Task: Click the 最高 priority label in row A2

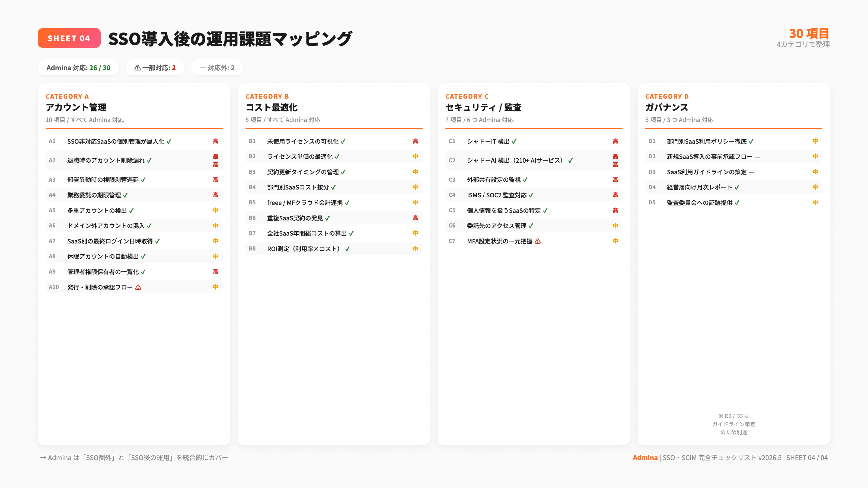Action: (216, 160)
